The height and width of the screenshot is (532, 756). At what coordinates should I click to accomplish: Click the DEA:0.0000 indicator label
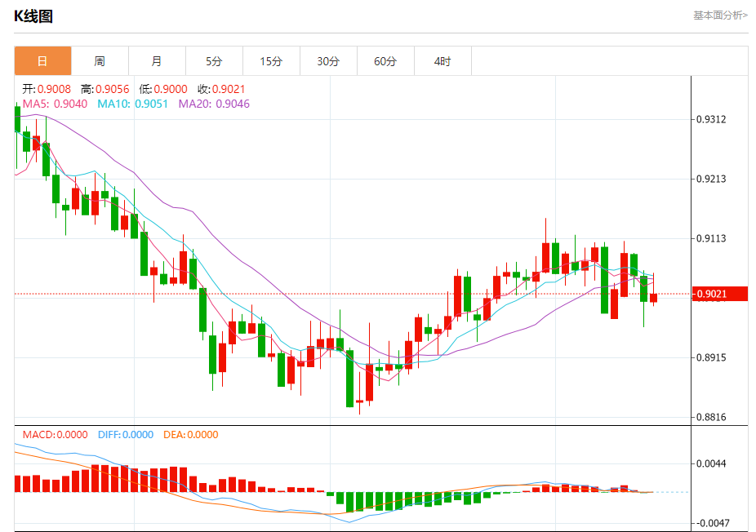point(190,435)
